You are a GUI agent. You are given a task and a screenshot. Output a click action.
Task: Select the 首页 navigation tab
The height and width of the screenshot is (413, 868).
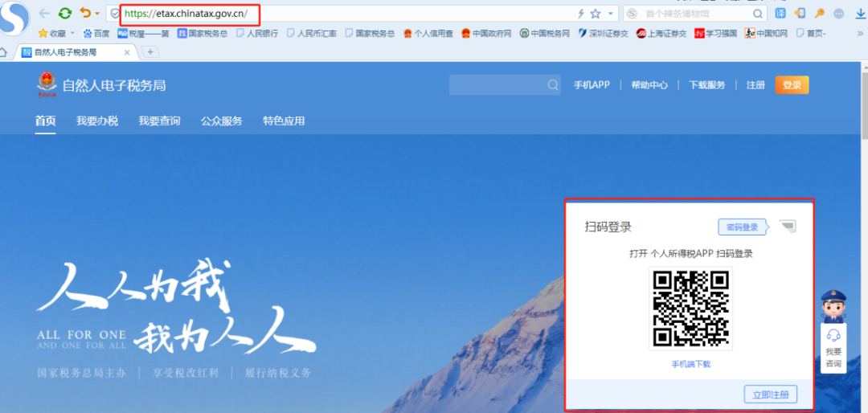pos(45,121)
